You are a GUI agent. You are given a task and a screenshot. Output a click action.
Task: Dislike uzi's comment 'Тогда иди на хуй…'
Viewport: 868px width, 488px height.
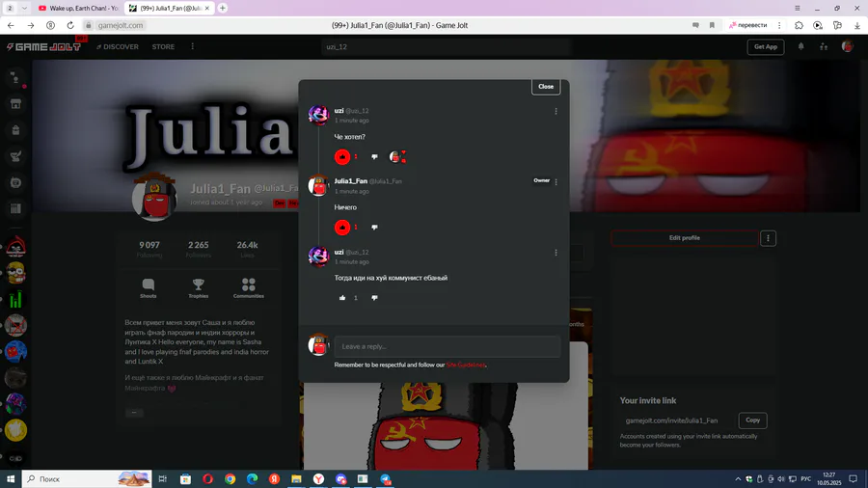tap(375, 298)
